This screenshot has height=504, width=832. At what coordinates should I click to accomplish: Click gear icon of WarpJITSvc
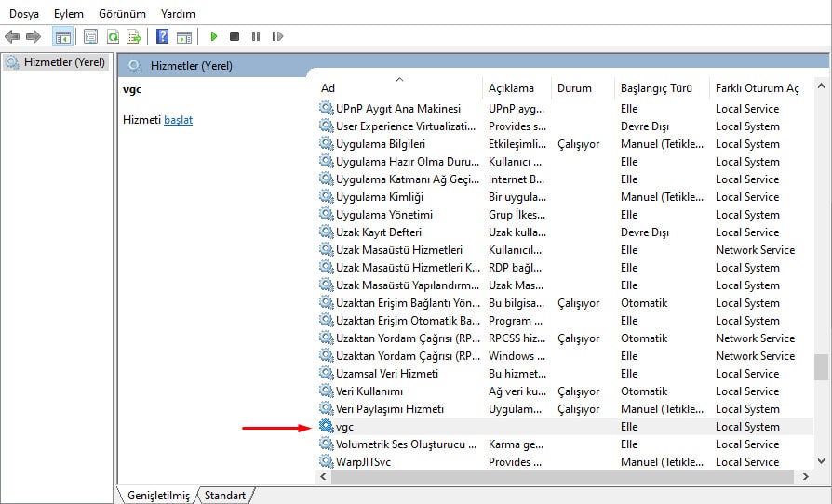(326, 461)
